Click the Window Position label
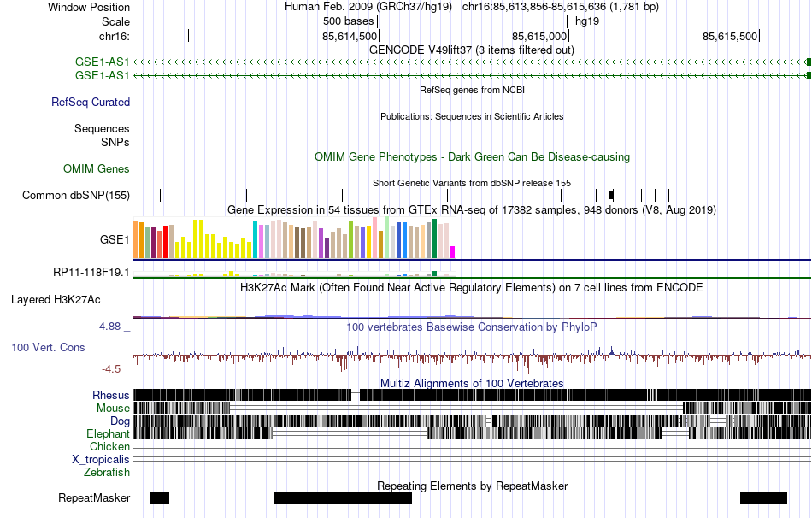Screen dimensions: 812x518 click(x=89, y=7)
